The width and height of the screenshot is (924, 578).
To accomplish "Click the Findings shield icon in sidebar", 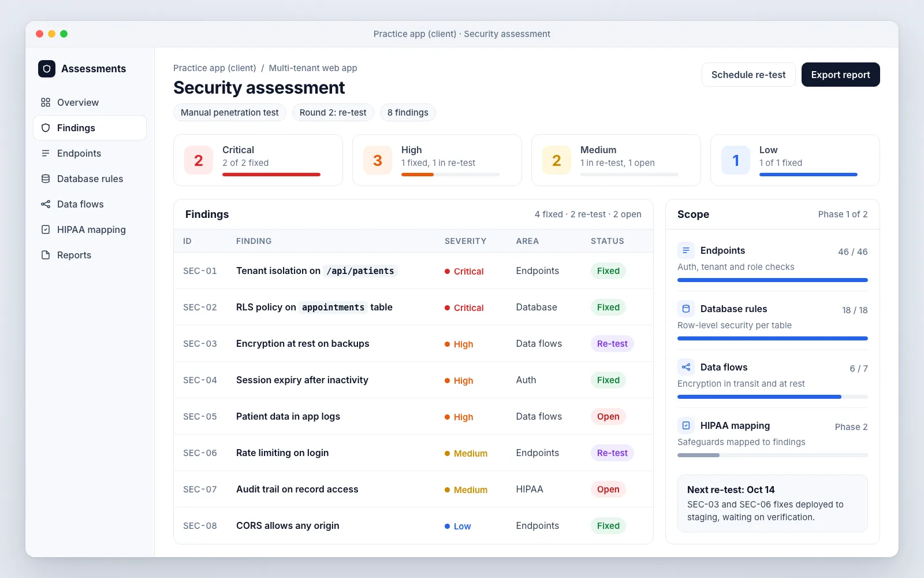I will (46, 128).
